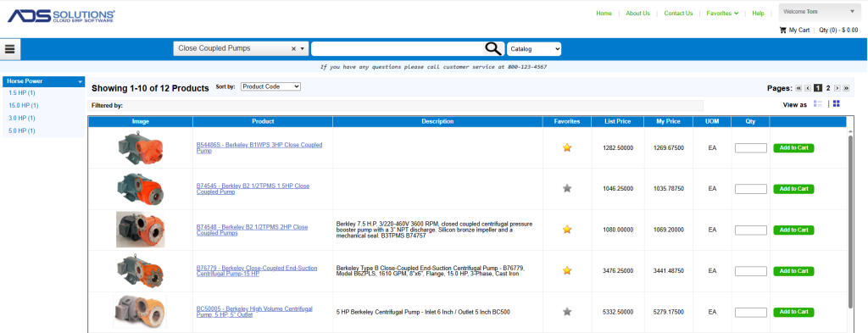Click quantity field for B54486S pump
Viewport: 868px width, 333px height.
coord(751,148)
